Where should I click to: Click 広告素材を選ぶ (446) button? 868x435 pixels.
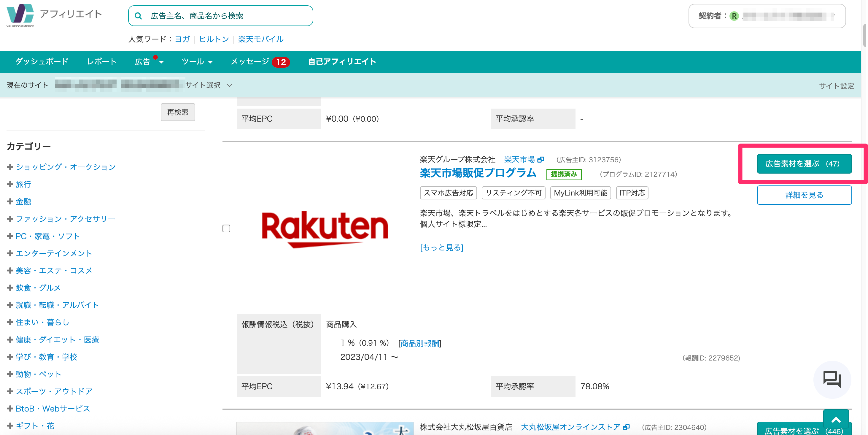coord(804,428)
